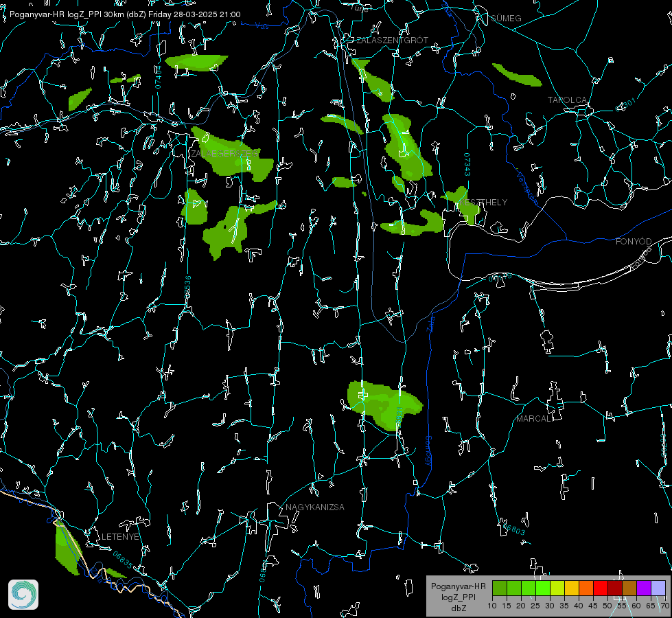Select the 50–55 dBZ dark red swatch
Image resolution: width=672 pixels, height=618 pixels.
pos(615,588)
